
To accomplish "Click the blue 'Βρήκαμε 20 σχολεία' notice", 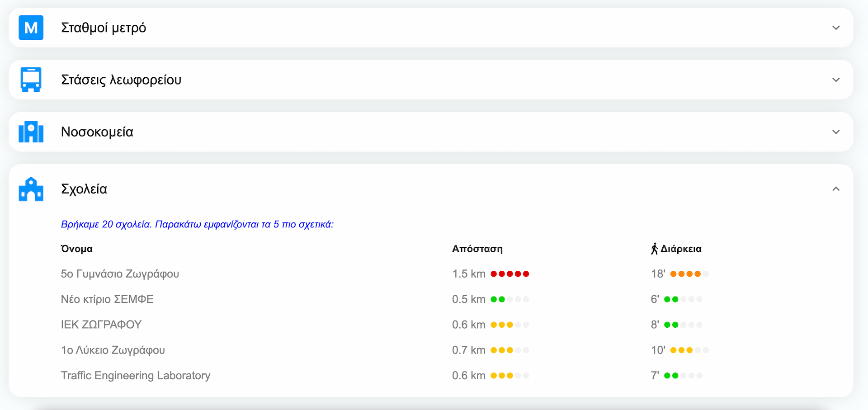I will (x=197, y=224).
